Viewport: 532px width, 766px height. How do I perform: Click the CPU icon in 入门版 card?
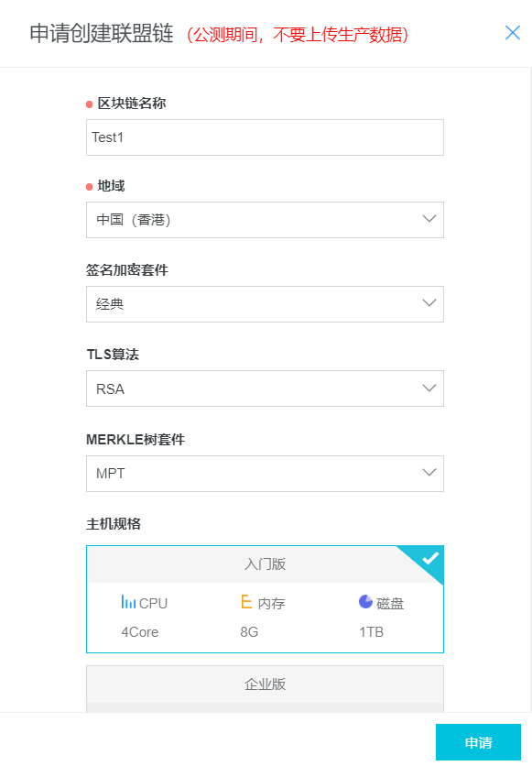tap(127, 603)
